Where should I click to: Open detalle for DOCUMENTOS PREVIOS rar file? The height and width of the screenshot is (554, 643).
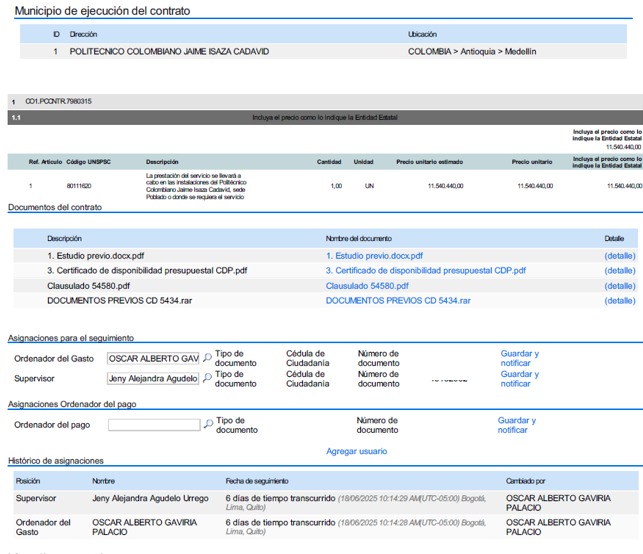tap(619, 300)
